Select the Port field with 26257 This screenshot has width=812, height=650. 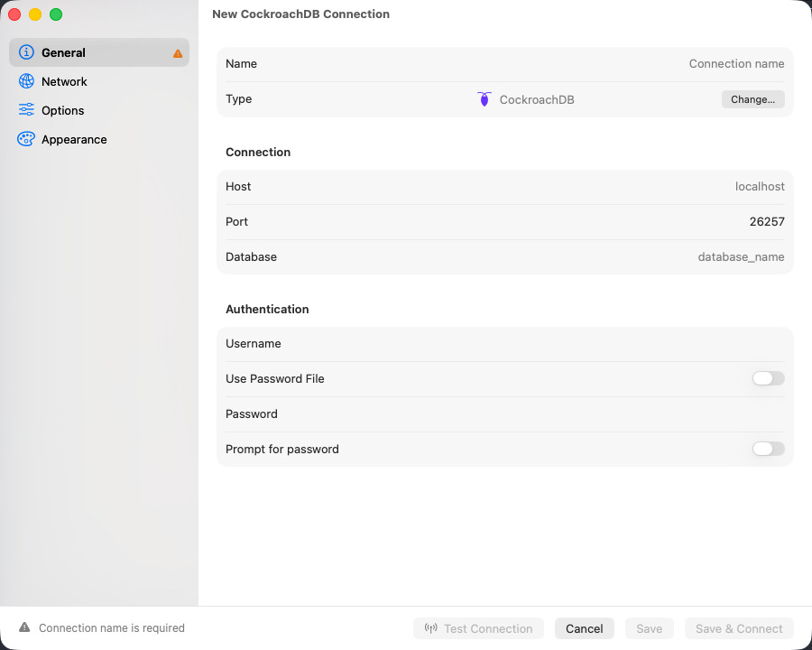click(505, 222)
